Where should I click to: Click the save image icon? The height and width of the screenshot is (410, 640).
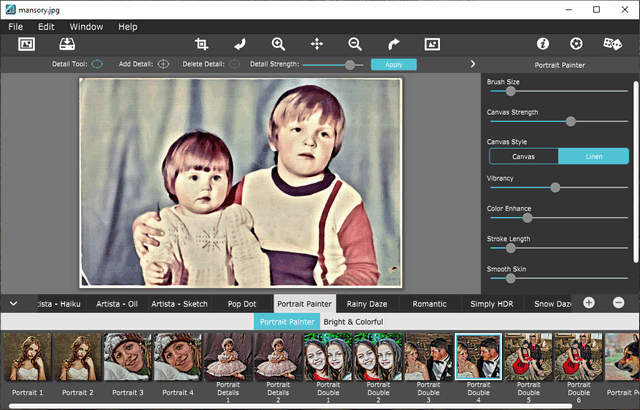(x=67, y=44)
